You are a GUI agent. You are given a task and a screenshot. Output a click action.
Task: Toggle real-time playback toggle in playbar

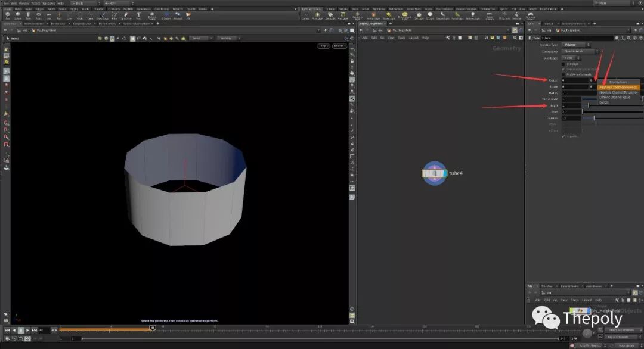point(27,339)
